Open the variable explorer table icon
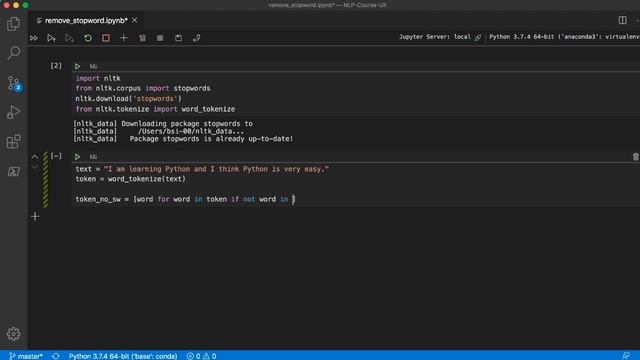 point(160,38)
